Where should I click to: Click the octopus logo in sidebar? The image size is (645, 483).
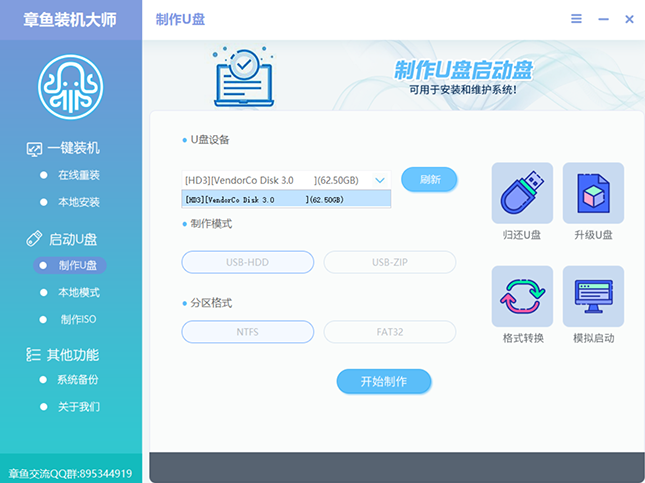click(71, 85)
